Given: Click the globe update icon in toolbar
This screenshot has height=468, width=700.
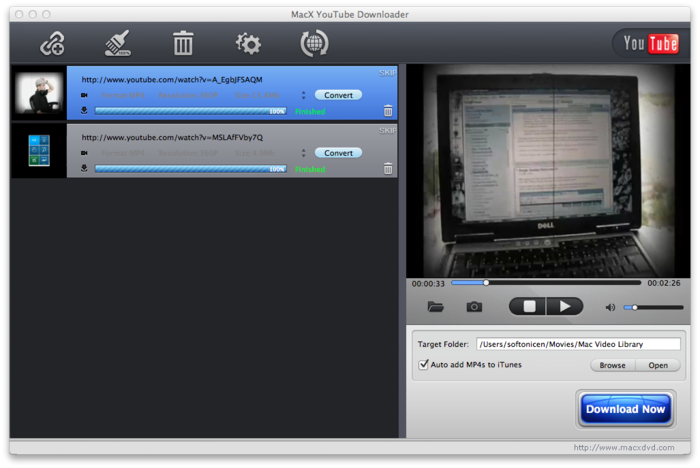Looking at the screenshot, I should pyautogui.click(x=314, y=44).
